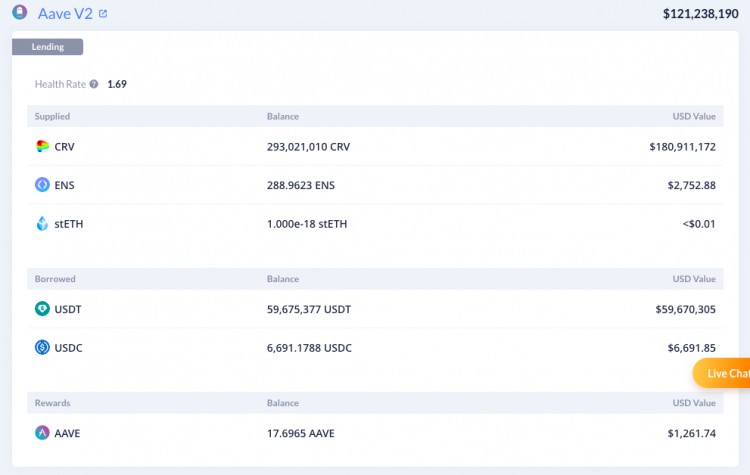
Task: Open the Aave V2 protocol title link
Action: tap(66, 14)
